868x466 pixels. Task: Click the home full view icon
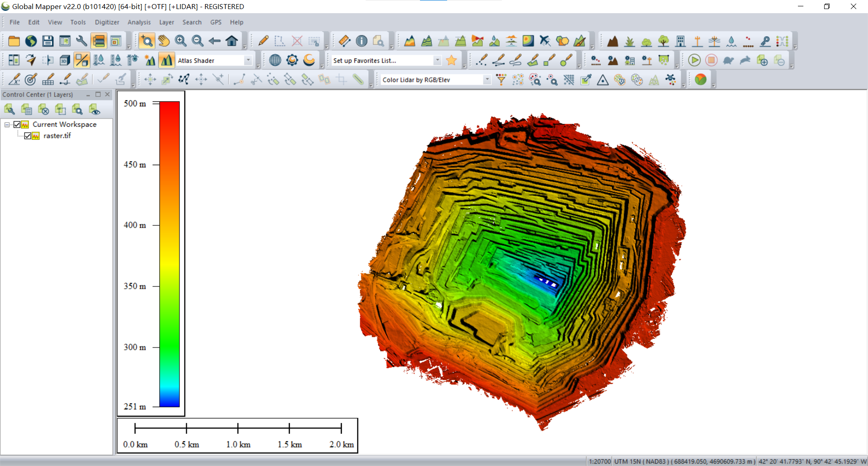click(232, 41)
